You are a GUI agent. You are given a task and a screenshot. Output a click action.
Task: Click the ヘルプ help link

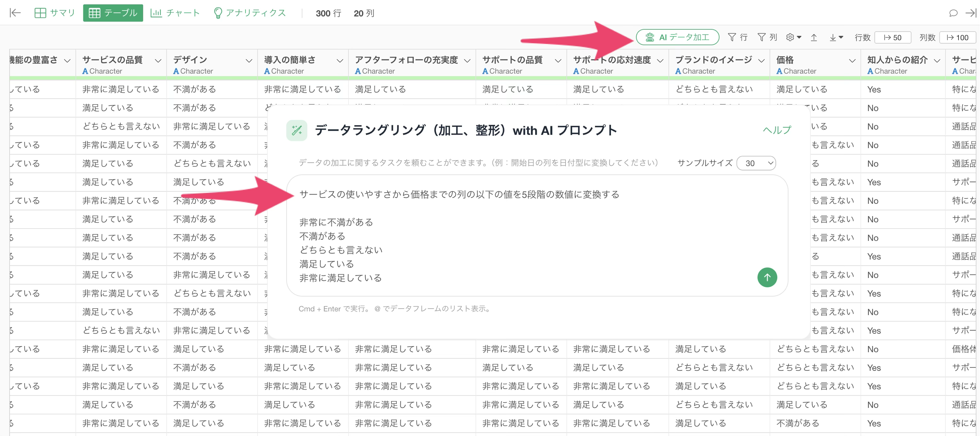[777, 130]
